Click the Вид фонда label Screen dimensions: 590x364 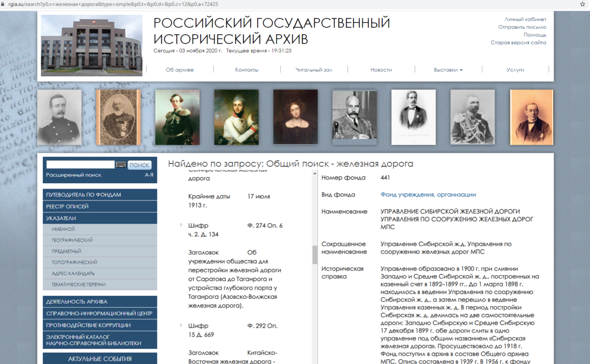338,195
